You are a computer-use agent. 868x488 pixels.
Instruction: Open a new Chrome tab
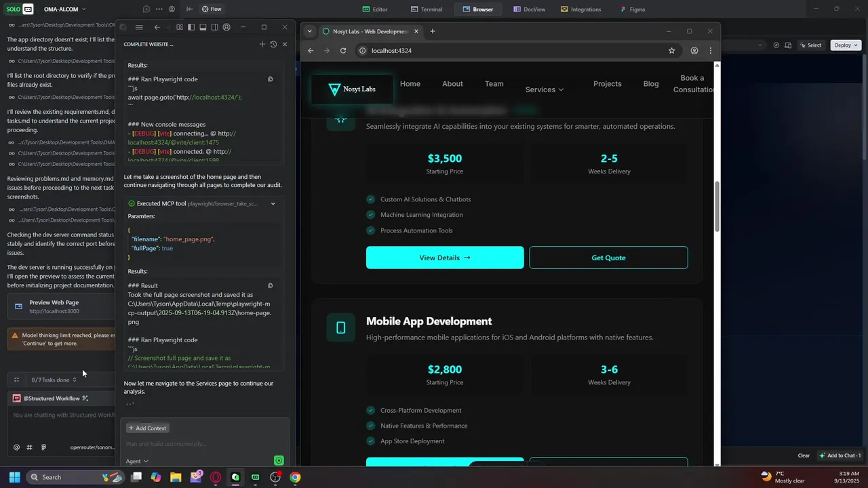[433, 31]
